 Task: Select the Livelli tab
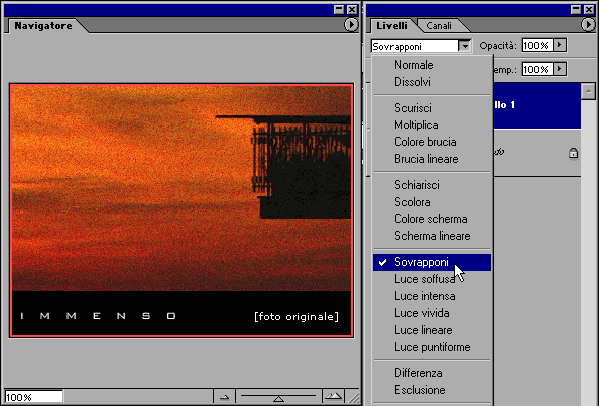tap(392, 26)
